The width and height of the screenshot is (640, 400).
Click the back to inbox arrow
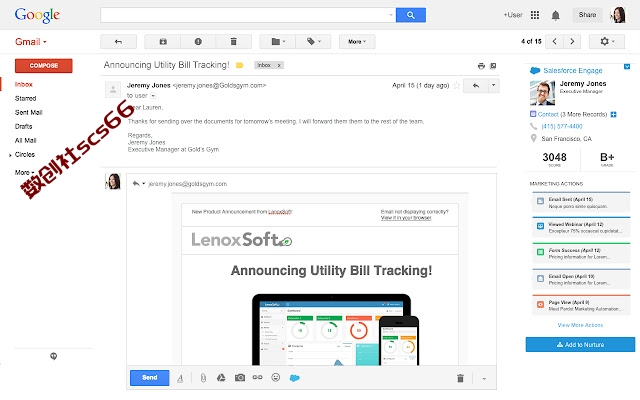pyautogui.click(x=118, y=42)
